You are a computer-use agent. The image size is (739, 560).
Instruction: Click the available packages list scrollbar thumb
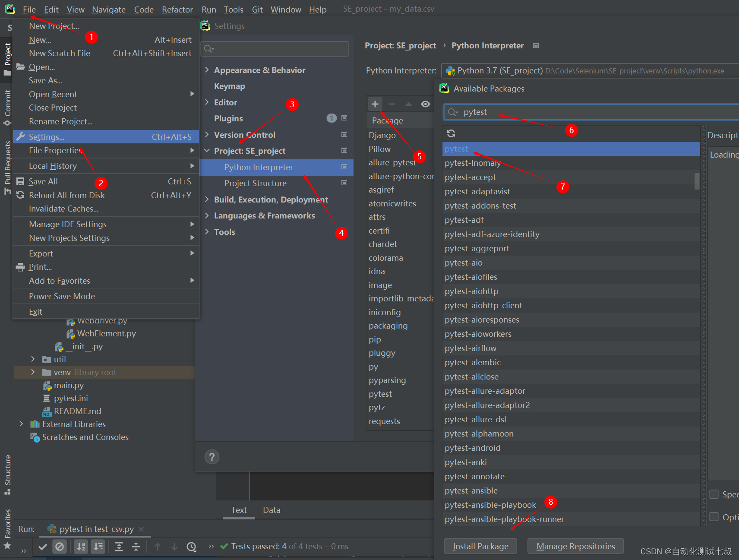point(697,181)
